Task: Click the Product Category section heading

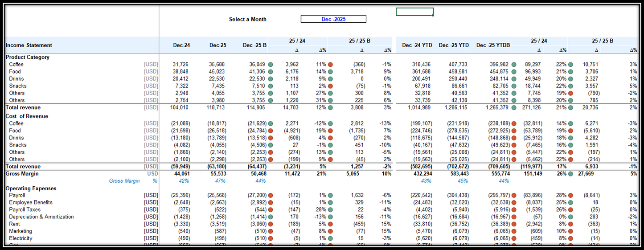Action: tap(28, 57)
